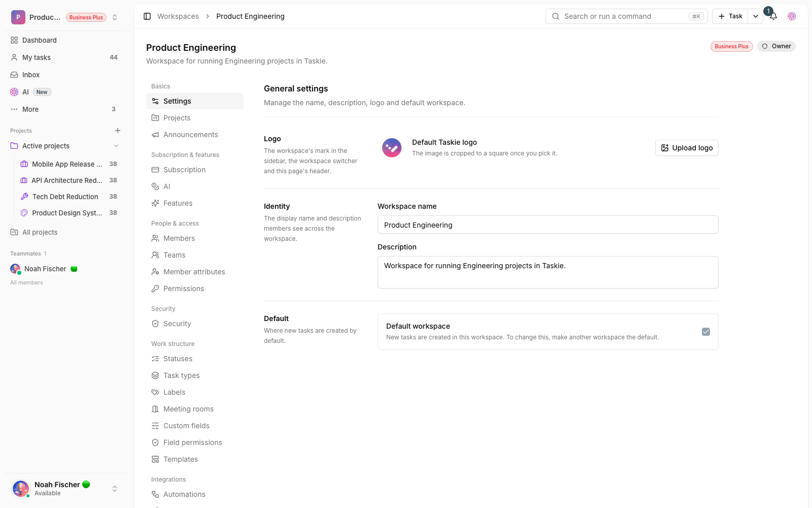Add a new project with plus icon
Viewport: 812px width, 508px height.
[x=118, y=131]
